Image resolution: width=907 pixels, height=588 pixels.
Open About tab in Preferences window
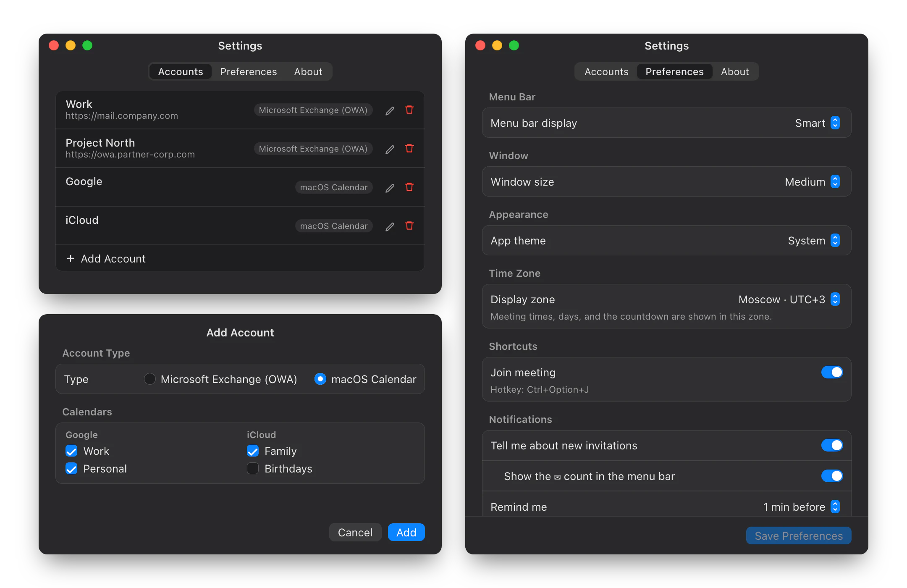[735, 71]
